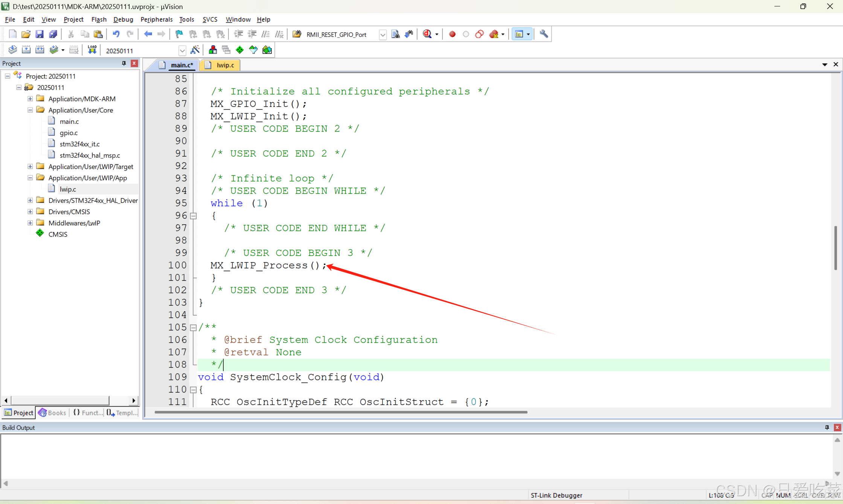Open the Configuration dialog via wrench icon
Viewport: 843px width, 504px height.
click(x=543, y=34)
